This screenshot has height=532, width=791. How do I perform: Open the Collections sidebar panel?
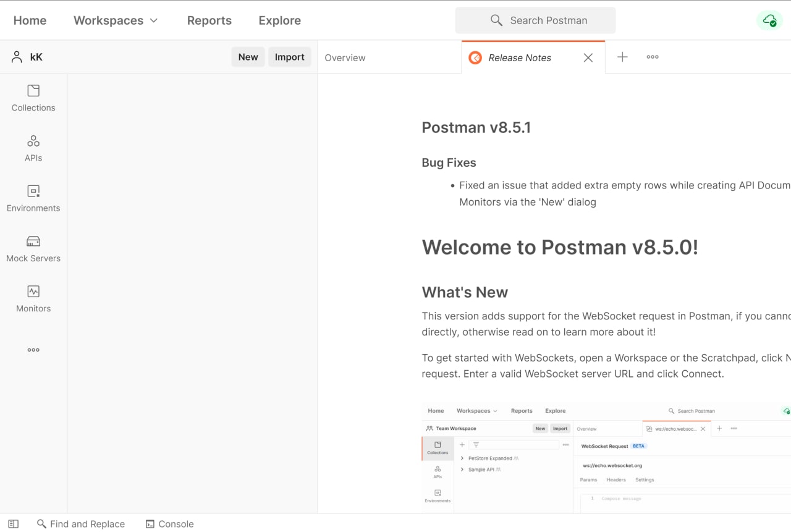point(33,99)
